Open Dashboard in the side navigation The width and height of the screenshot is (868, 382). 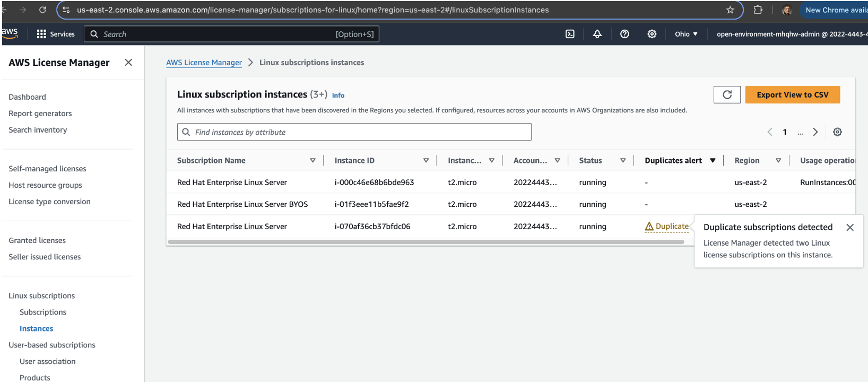tap(27, 97)
